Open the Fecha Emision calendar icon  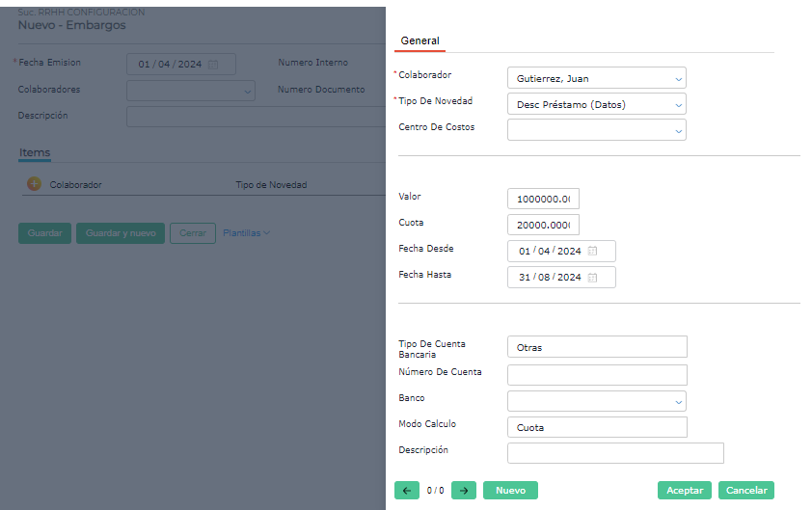pos(213,65)
